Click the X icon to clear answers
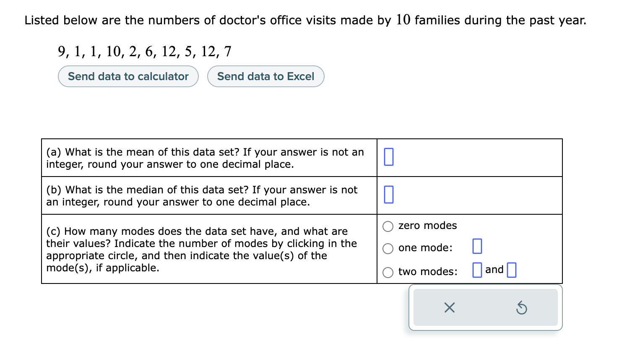The image size is (640, 364). pos(449,307)
